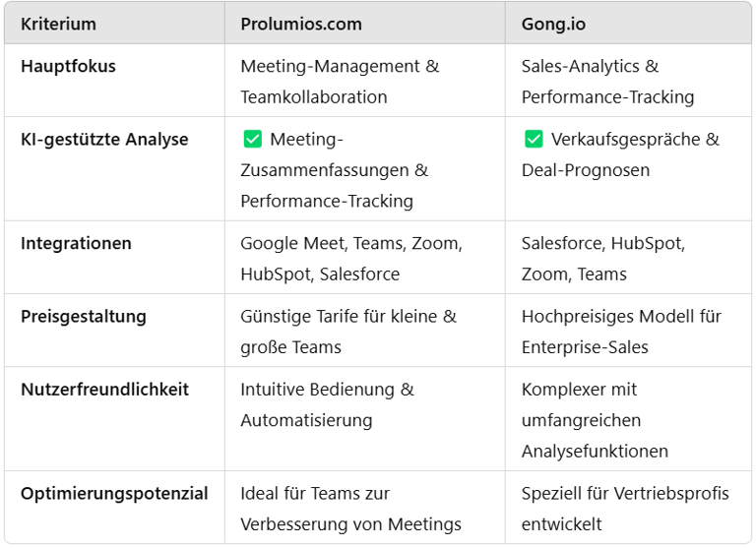Image resolution: width=756 pixels, height=548 pixels.
Task: Click the green checkmark before Meeting-Zusammenfassungen
Action: point(252,140)
